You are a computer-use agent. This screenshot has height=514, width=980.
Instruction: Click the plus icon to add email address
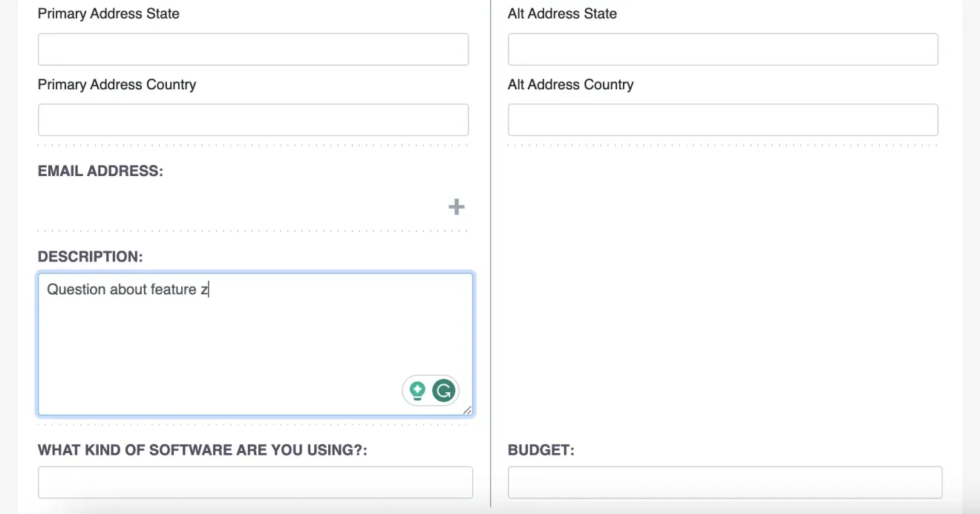pos(456,207)
